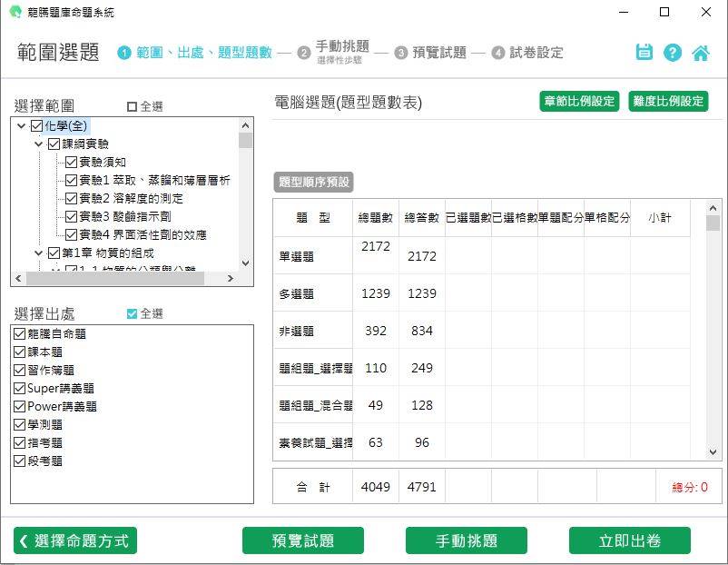Click step 1 circle number icon
728x565 pixels.
point(124,53)
